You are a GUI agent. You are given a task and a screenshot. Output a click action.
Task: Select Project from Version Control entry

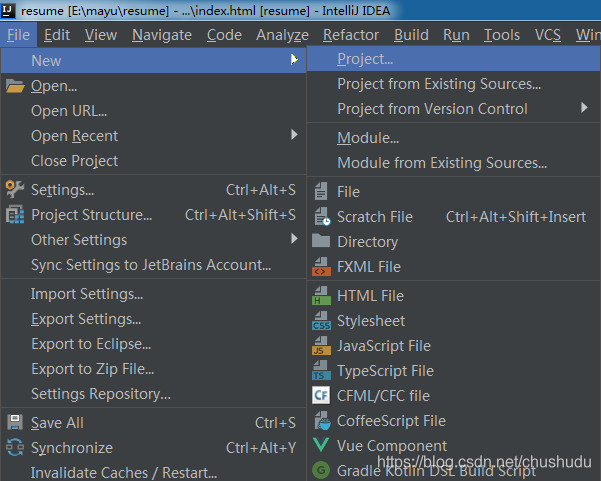pos(453,109)
